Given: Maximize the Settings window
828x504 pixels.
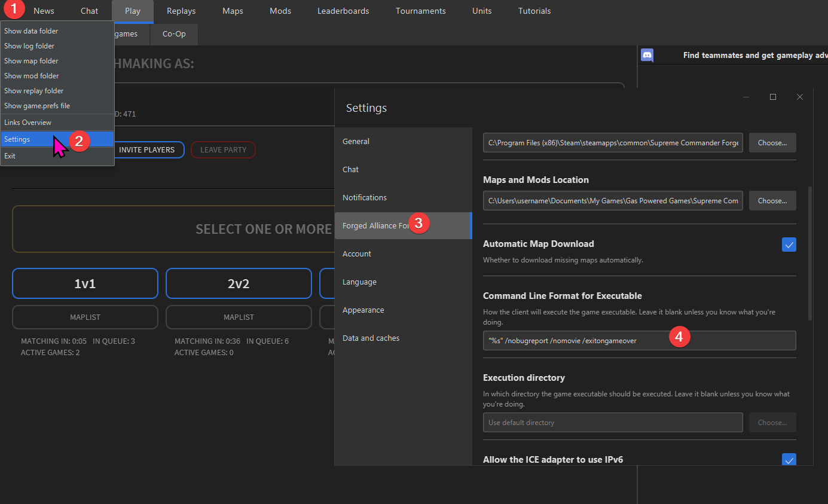Looking at the screenshot, I should click(773, 97).
